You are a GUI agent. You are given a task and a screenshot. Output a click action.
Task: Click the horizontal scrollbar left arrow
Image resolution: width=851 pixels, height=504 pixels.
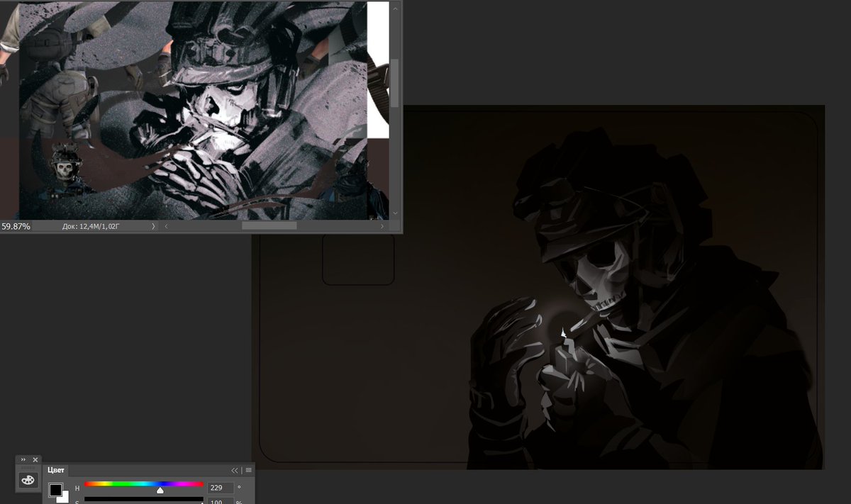click(x=167, y=226)
